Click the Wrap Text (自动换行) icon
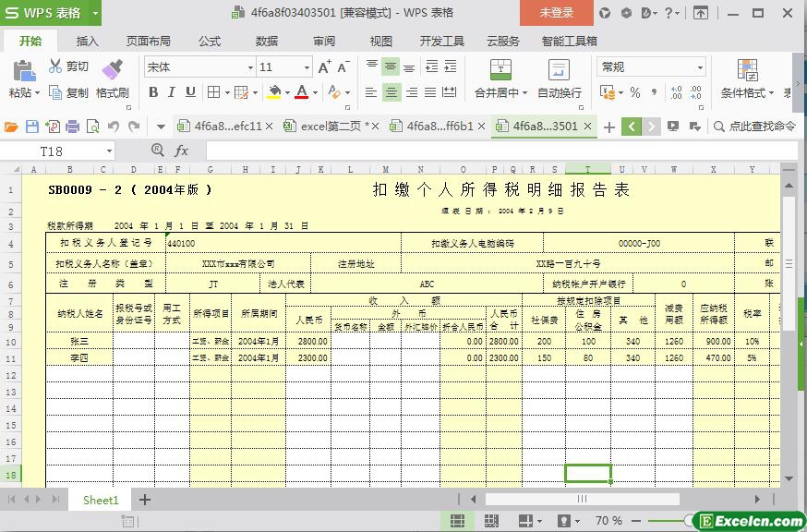 [559, 70]
